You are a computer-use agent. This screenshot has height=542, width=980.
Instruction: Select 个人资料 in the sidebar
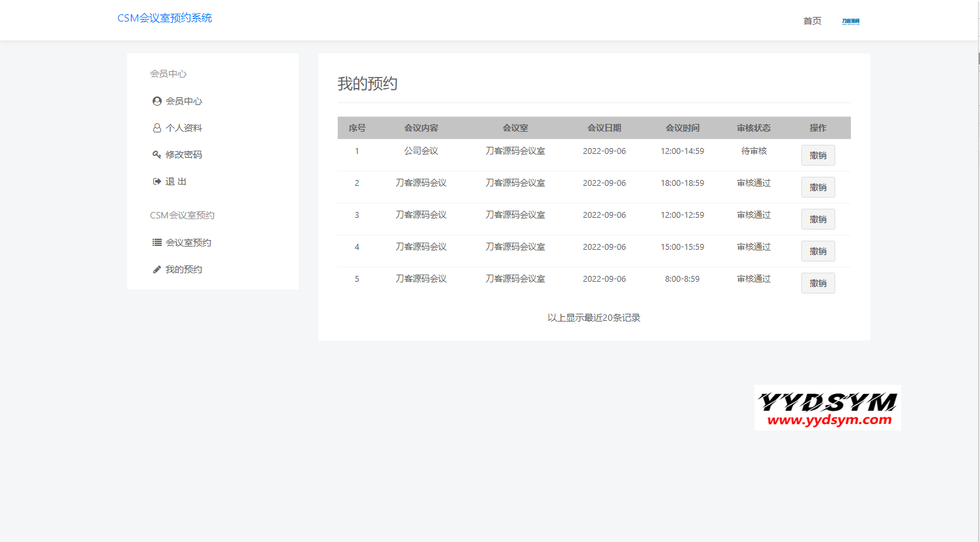(x=183, y=128)
